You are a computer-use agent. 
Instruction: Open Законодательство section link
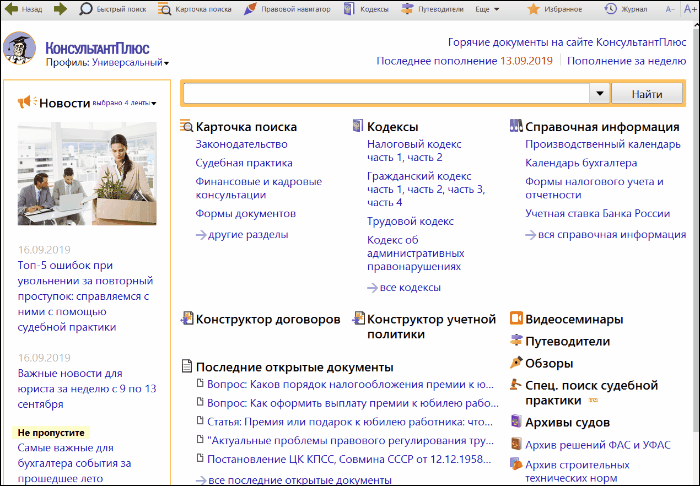tap(242, 144)
